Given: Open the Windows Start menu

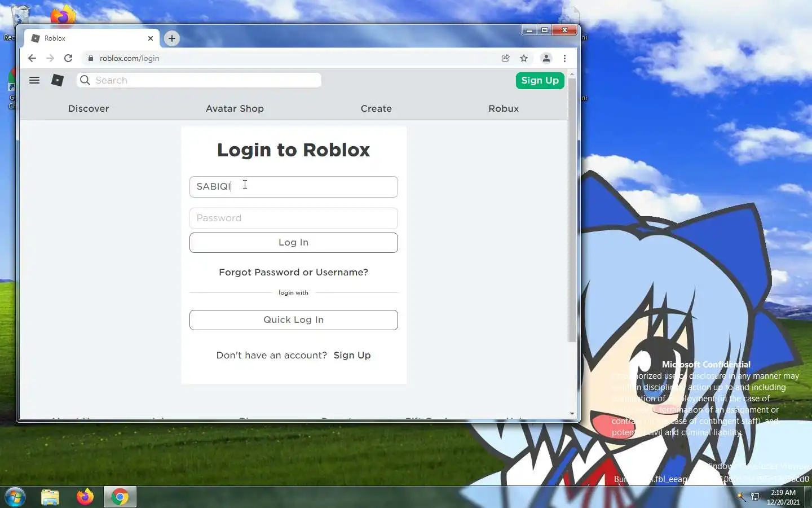Looking at the screenshot, I should pos(15,497).
